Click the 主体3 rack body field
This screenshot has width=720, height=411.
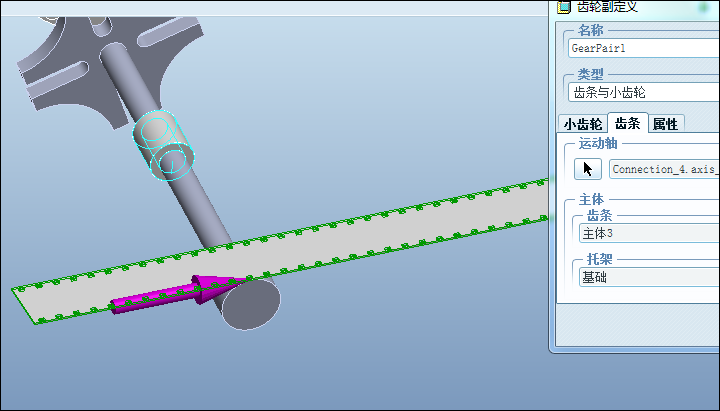tap(649, 233)
